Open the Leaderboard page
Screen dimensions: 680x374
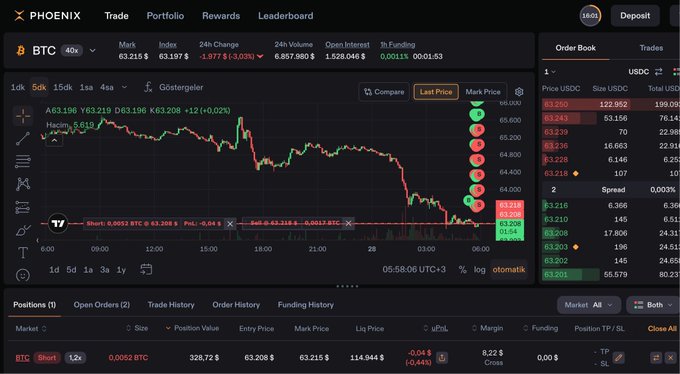pos(285,16)
